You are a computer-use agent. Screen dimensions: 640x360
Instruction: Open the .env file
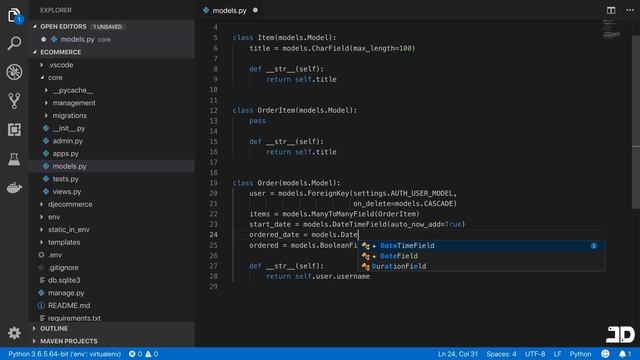tap(111, 255)
